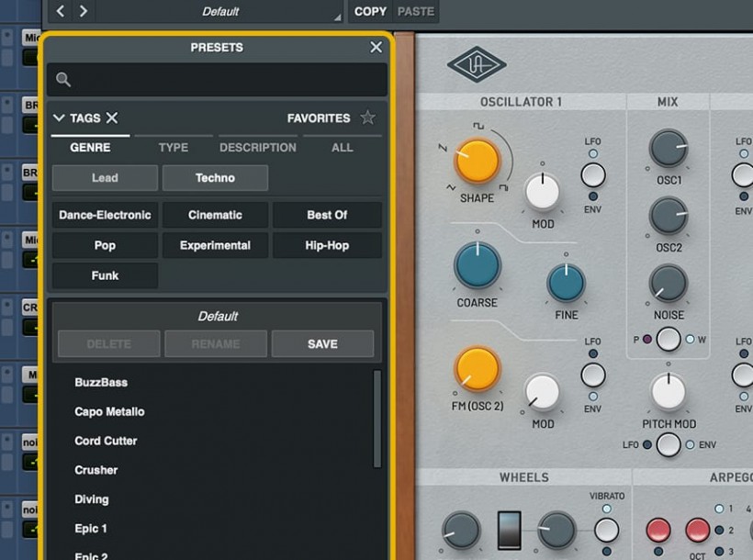This screenshot has width=753, height=560.
Task: Load the Diving preset
Action: pos(91,499)
